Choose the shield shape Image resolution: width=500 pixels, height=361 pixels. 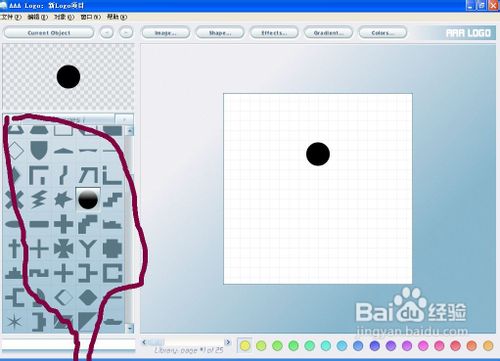(39, 150)
